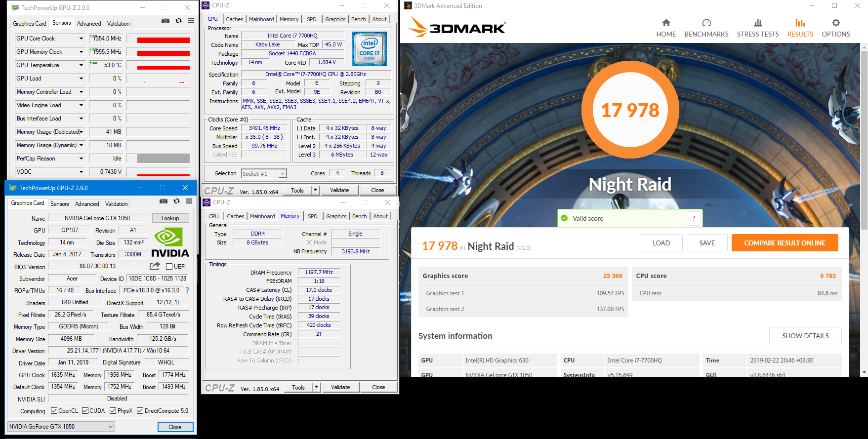Viewport: 868px width, 439px height.
Task: Click Validate button in CPU-Z CPU window
Action: tap(339, 190)
